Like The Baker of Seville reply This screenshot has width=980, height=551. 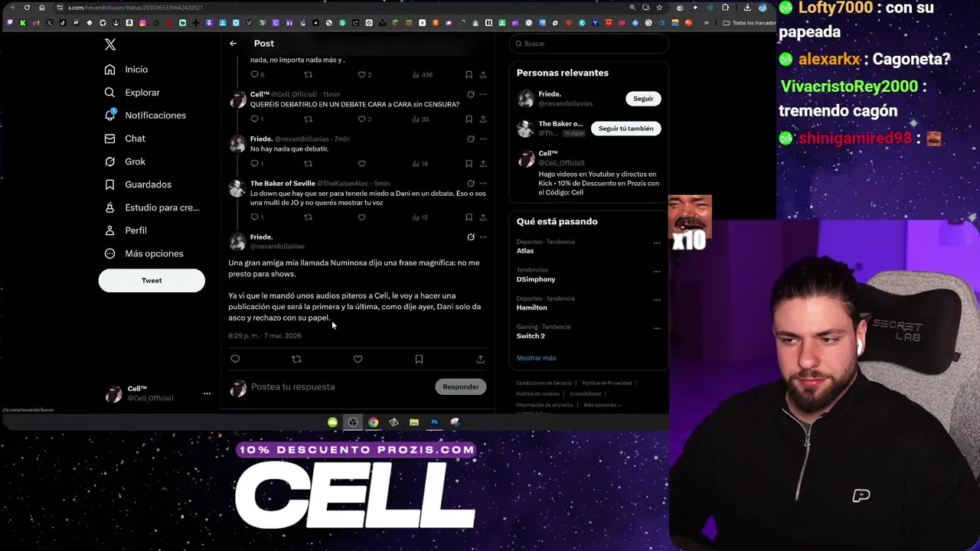(361, 217)
